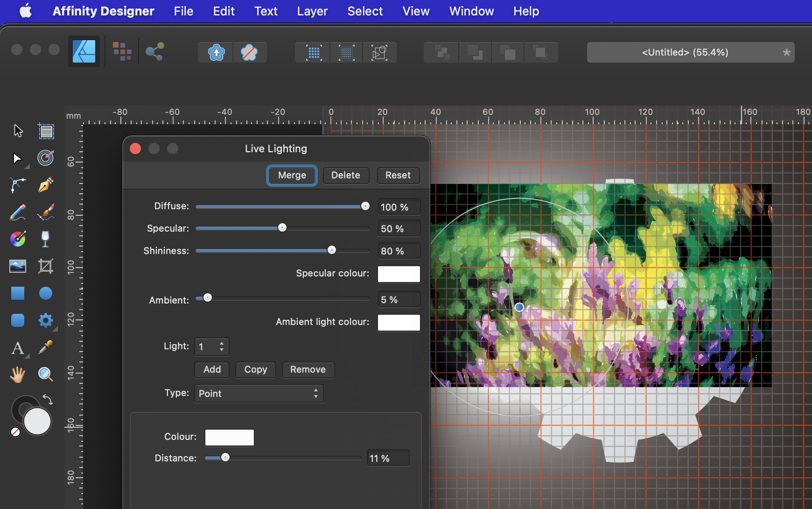The height and width of the screenshot is (509, 812).
Task: Click the Merge button
Action: pyautogui.click(x=292, y=176)
